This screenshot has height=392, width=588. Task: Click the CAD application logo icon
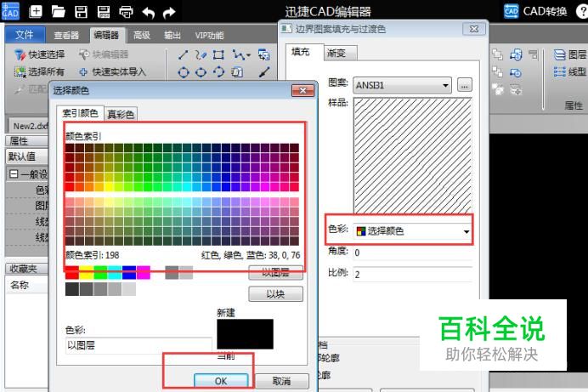[10, 11]
